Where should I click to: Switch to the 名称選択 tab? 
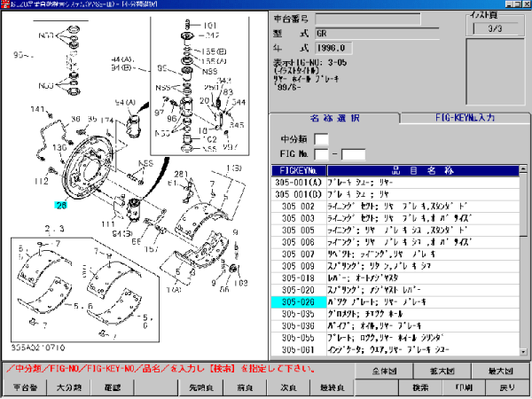pyautogui.click(x=333, y=118)
